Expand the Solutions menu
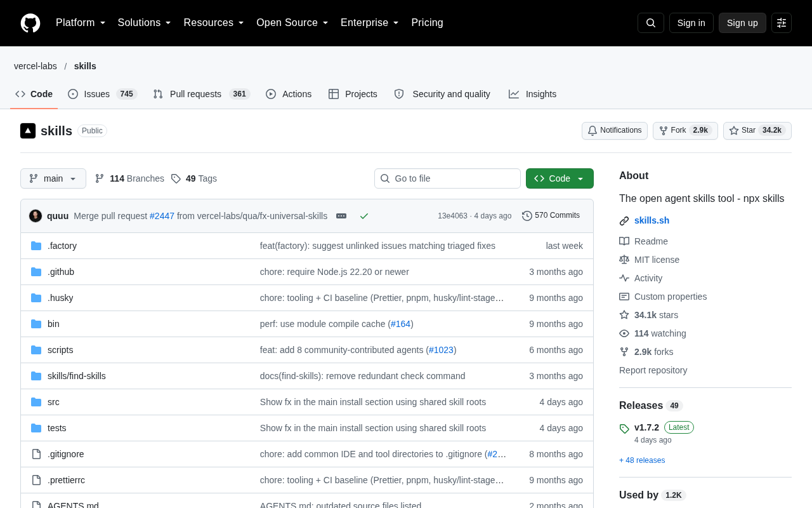This screenshot has width=812, height=508. (144, 23)
